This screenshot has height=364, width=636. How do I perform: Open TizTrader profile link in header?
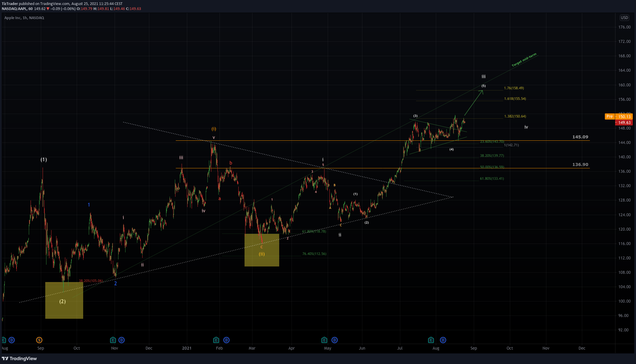pos(10,4)
